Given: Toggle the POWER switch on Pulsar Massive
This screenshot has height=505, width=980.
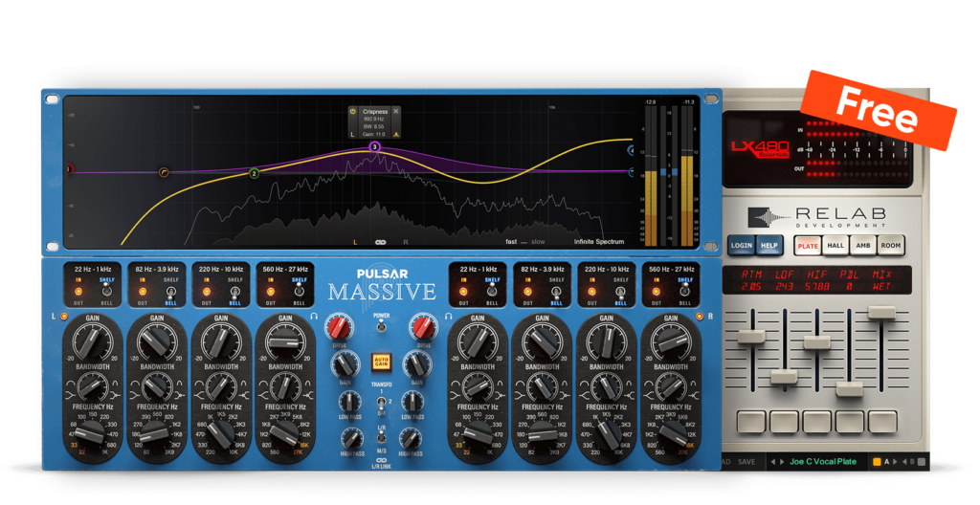Looking at the screenshot, I should (x=381, y=327).
